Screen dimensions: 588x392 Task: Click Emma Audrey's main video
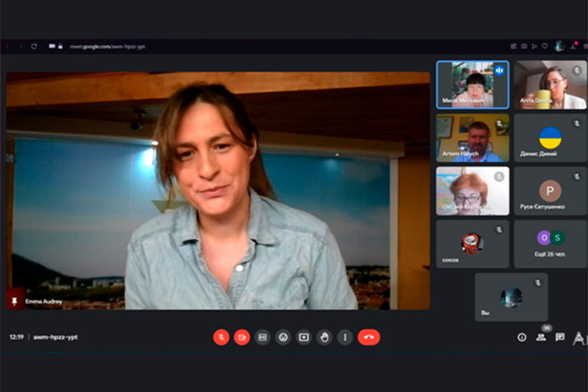[218, 191]
